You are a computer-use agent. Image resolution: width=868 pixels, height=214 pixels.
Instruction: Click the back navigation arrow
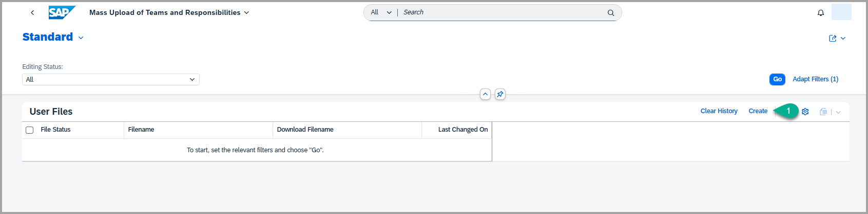[32, 12]
